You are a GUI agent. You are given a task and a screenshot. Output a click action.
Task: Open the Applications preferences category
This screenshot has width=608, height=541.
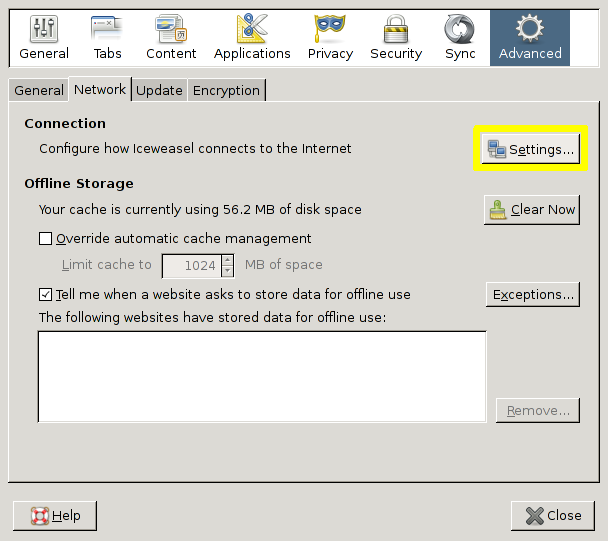[x=252, y=38]
